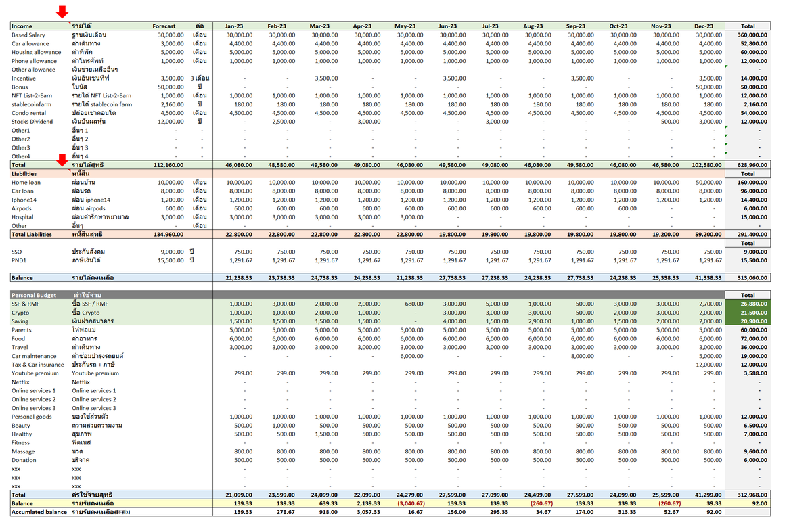This screenshot has width=812, height=525.
Task: Click the Iphone14 row label
Action: click(24, 200)
